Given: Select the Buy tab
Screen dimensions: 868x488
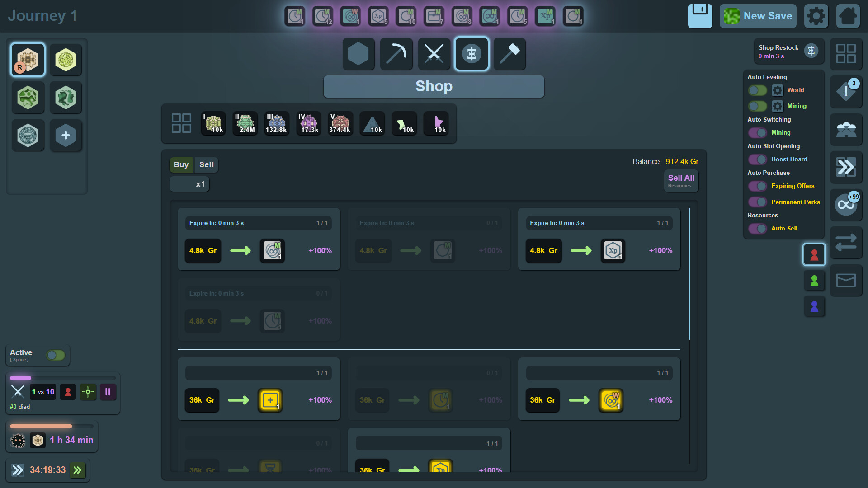Looking at the screenshot, I should click(181, 164).
